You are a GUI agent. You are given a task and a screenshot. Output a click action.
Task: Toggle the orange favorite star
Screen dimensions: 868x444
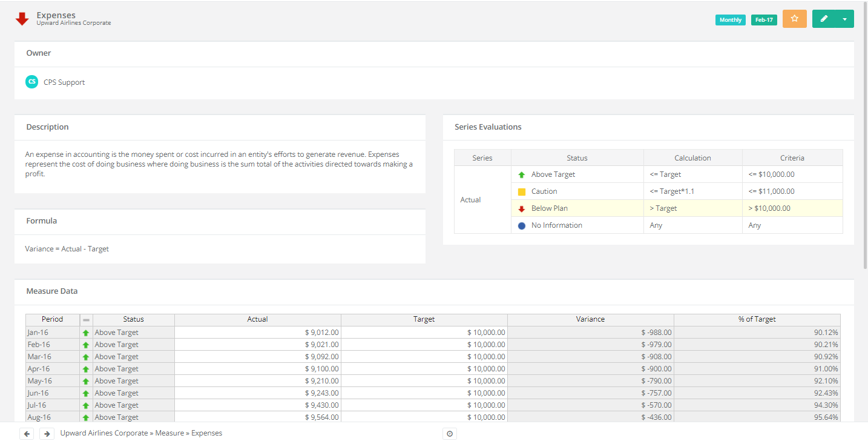794,19
